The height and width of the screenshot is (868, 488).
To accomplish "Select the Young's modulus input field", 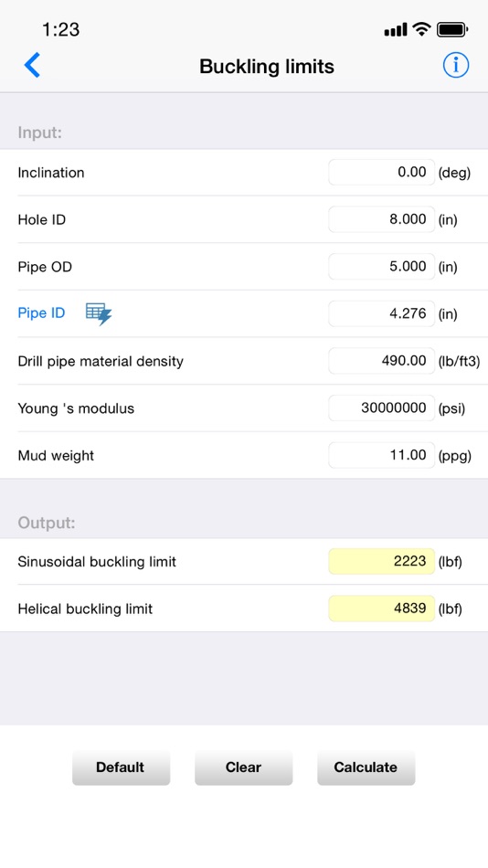I will 382,408.
